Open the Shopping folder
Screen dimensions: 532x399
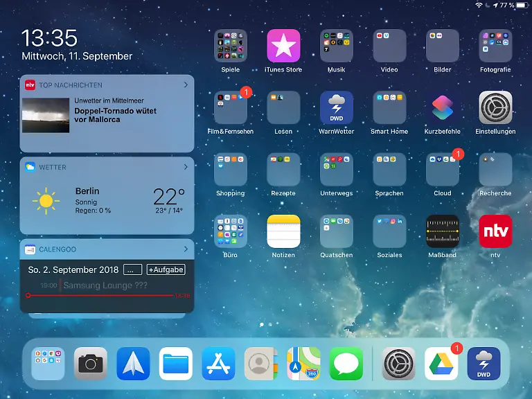pyautogui.click(x=231, y=169)
